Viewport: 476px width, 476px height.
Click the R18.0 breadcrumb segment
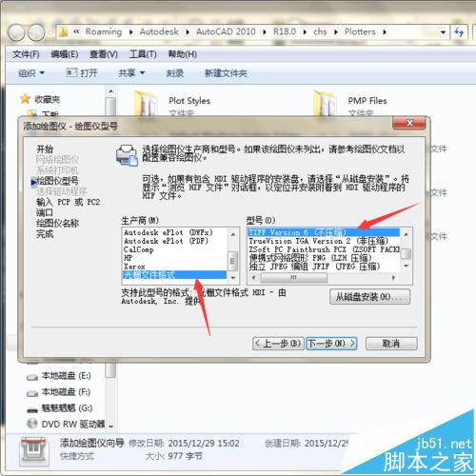point(285,31)
